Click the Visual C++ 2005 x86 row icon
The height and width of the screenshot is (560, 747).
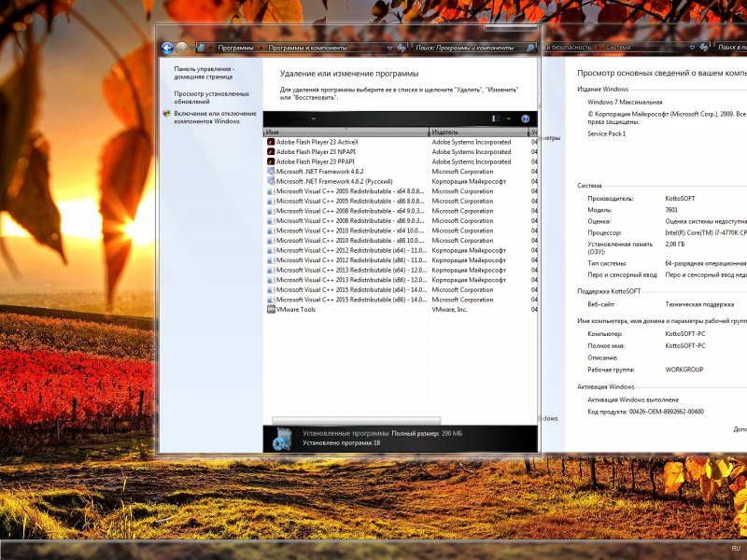271,201
